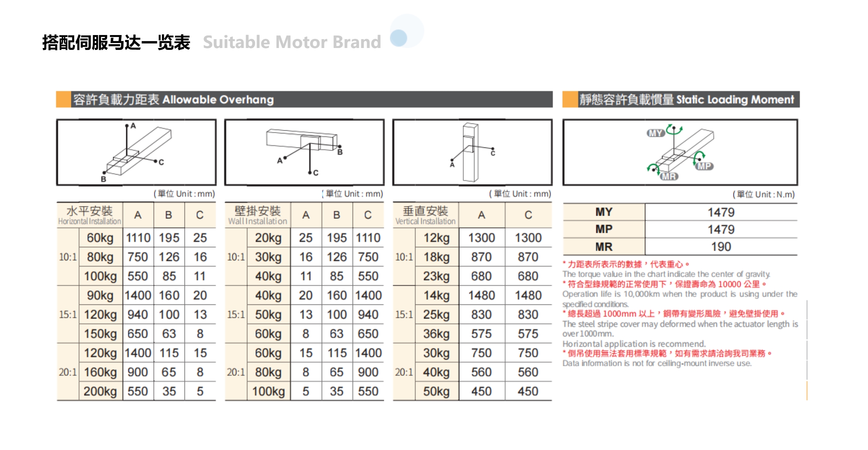Click the MP rotation label in moment diagram

pos(704,166)
